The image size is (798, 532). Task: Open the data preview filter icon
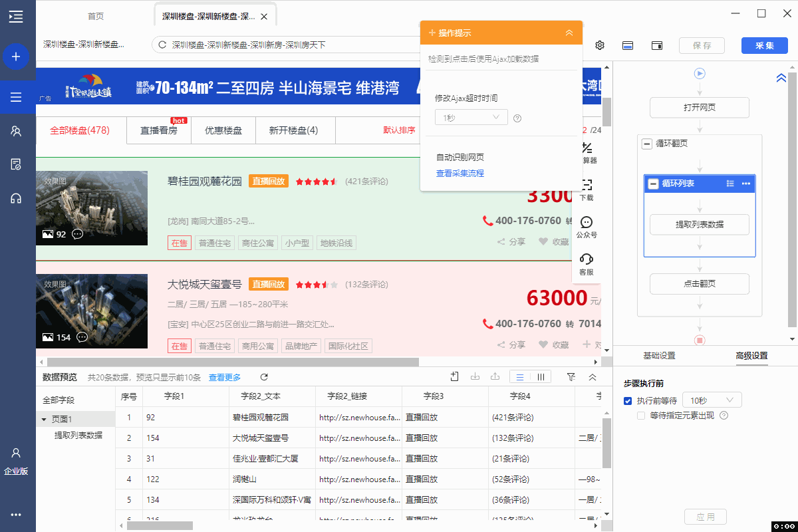click(571, 377)
